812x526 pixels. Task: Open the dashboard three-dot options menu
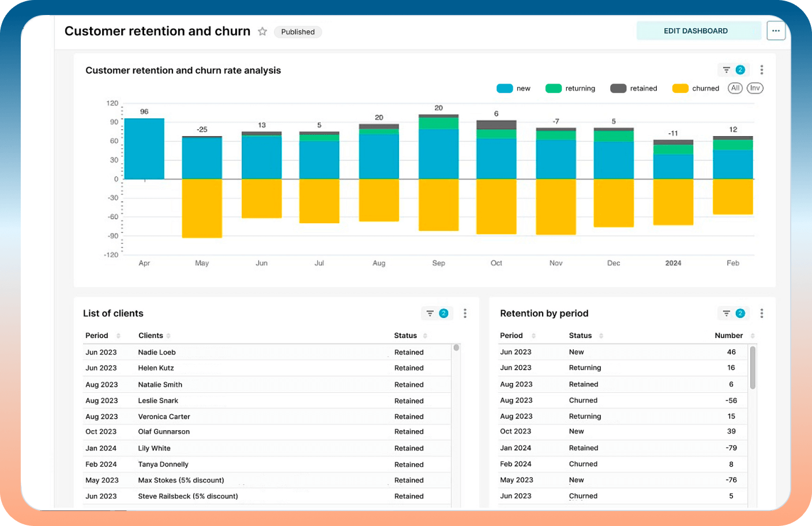[x=776, y=31]
